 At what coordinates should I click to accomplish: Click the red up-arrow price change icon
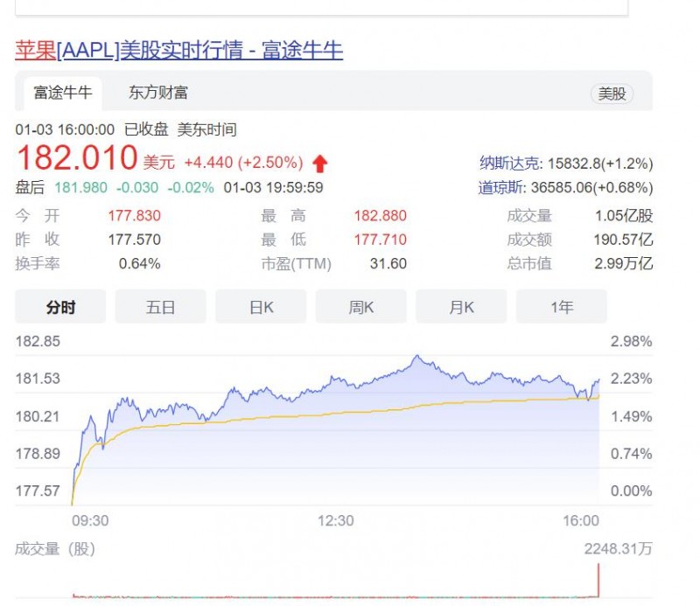[x=319, y=163]
